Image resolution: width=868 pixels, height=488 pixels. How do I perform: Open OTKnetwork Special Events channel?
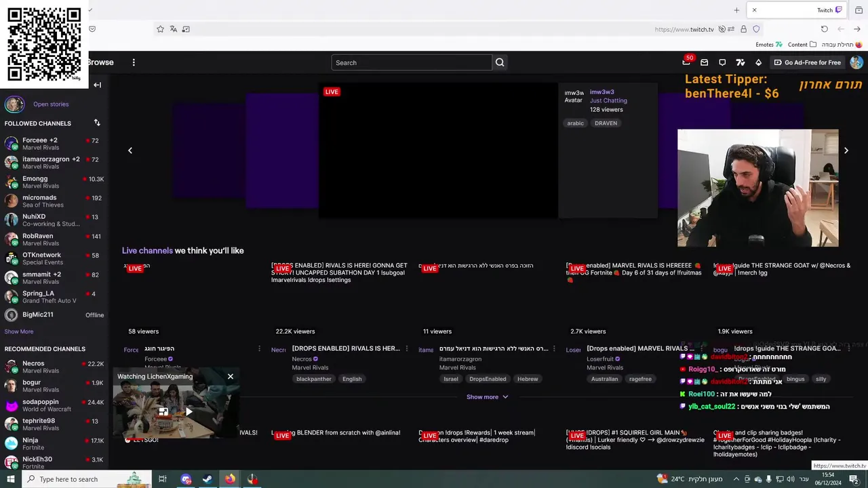[x=54, y=258]
